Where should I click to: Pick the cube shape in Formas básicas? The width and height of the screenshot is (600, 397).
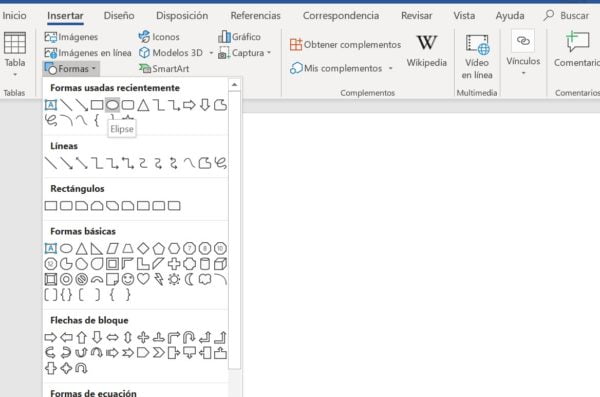220,264
